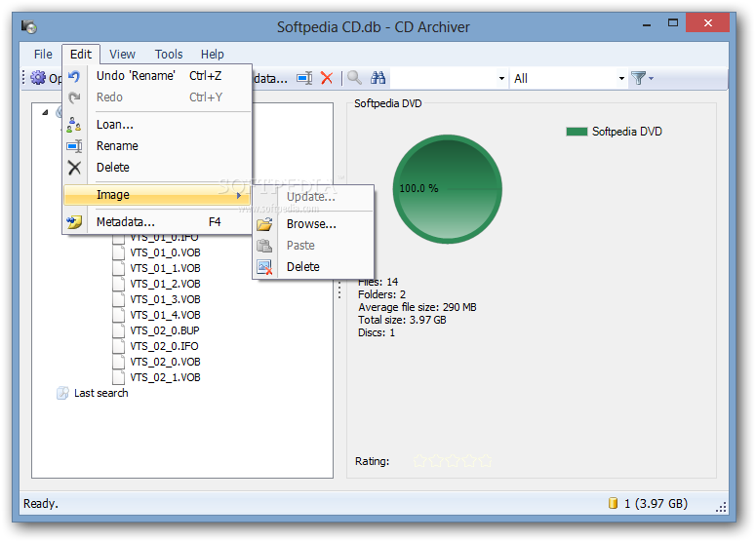
Task: Click the 'Total size: 3.97 GB' text
Action: (x=402, y=320)
